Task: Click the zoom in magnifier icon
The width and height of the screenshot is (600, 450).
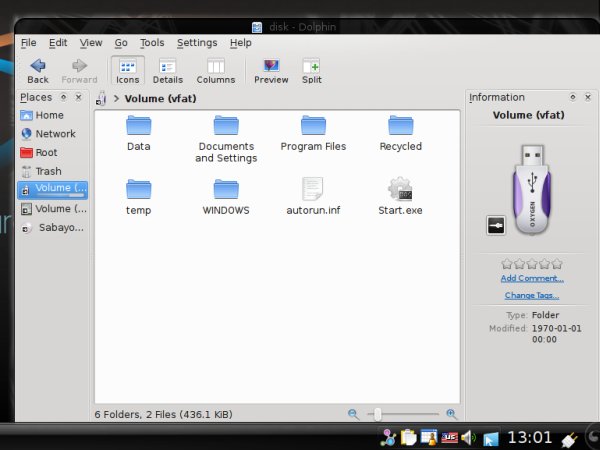Action: pos(452,414)
